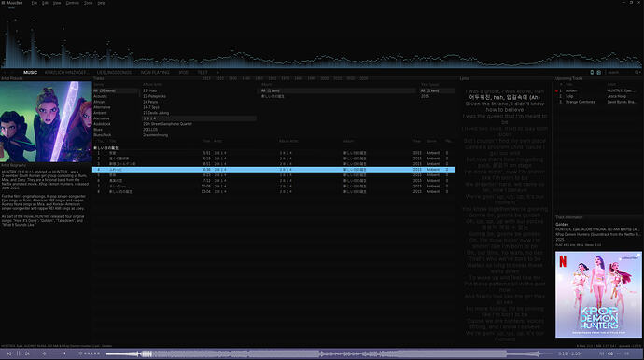The image size is (644, 360).
Task: Select the Blues/Rock genre
Action: coord(103,134)
